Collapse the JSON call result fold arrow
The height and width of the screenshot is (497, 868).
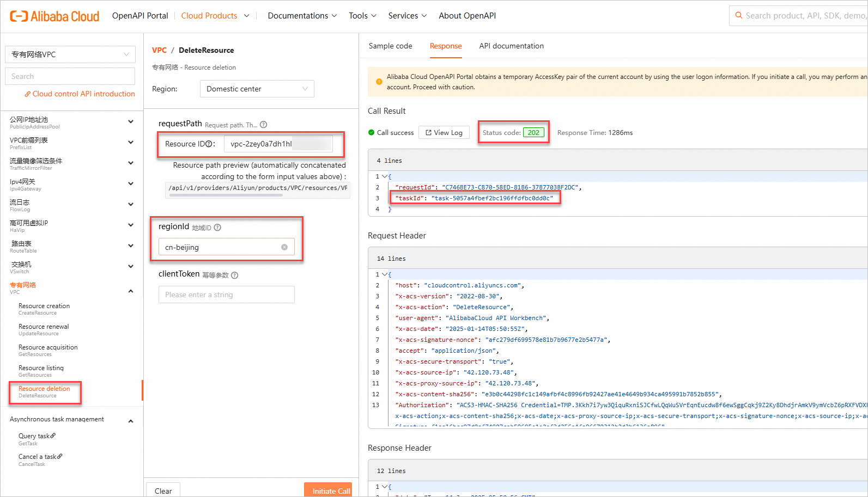tap(385, 176)
